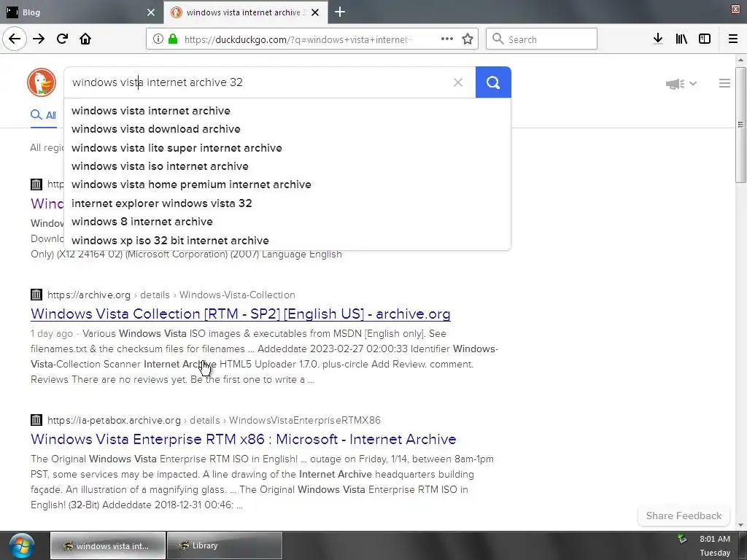The width and height of the screenshot is (747, 560).
Task: Expand the megaphone dropdown chevron
Action: 693,84
